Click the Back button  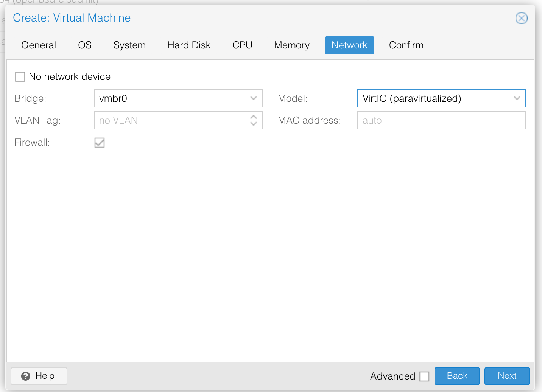point(457,376)
